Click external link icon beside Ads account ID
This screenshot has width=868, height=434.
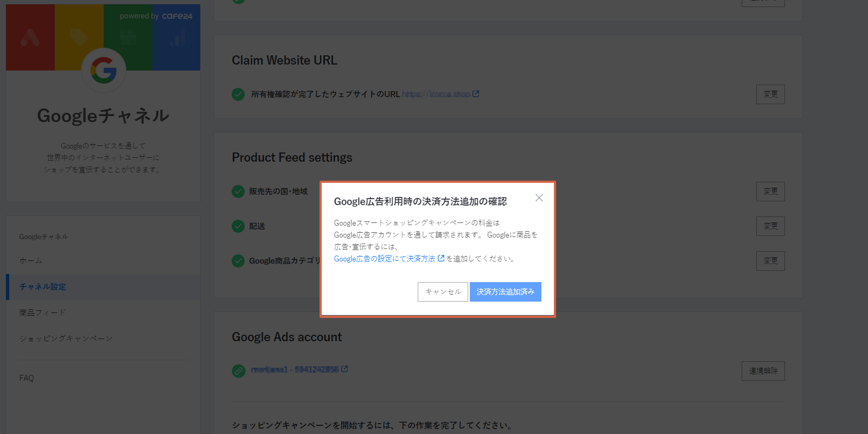[x=344, y=369]
